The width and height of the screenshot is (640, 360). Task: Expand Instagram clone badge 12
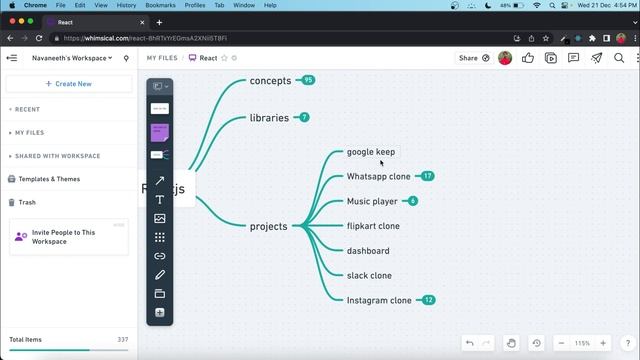[428, 300]
